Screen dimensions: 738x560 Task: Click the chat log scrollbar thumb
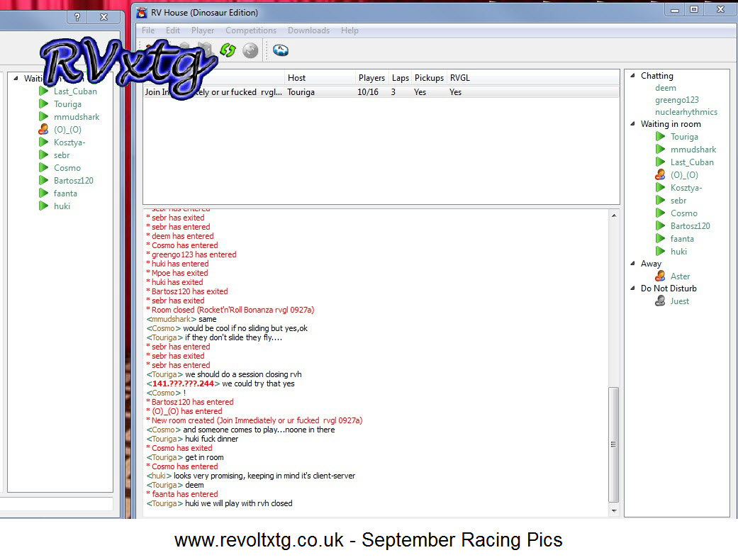pyautogui.click(x=614, y=444)
